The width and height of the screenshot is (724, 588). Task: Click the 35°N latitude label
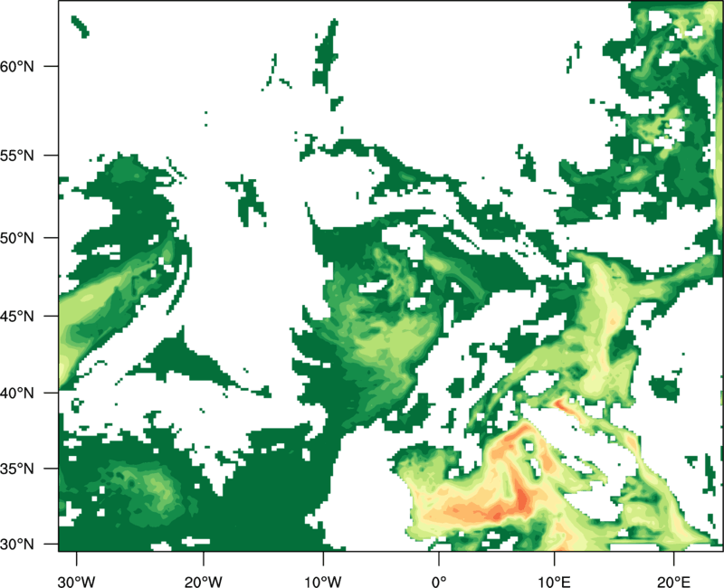coord(17,469)
